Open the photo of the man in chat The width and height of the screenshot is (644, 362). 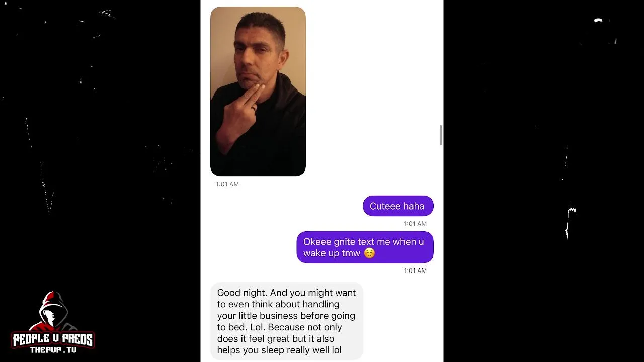[258, 92]
